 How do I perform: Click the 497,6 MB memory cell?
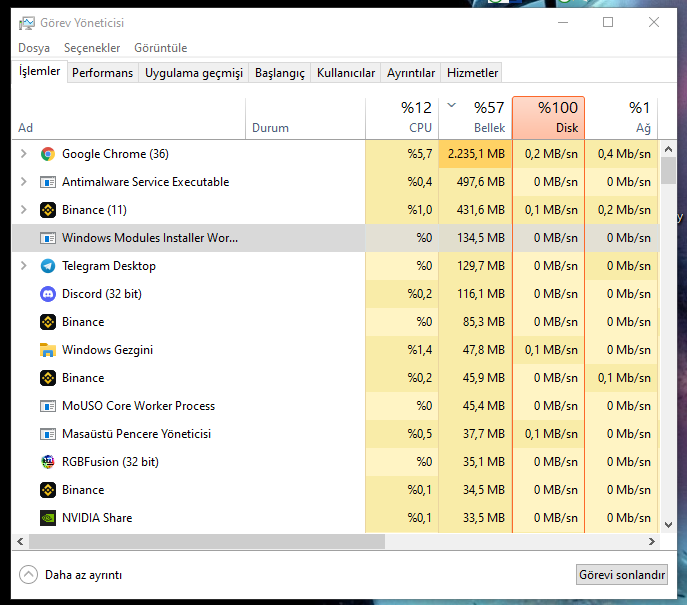click(475, 182)
